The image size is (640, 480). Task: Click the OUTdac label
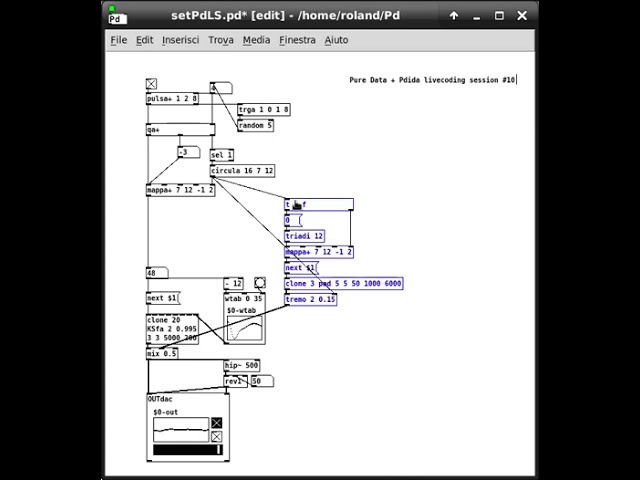pyautogui.click(x=160, y=399)
